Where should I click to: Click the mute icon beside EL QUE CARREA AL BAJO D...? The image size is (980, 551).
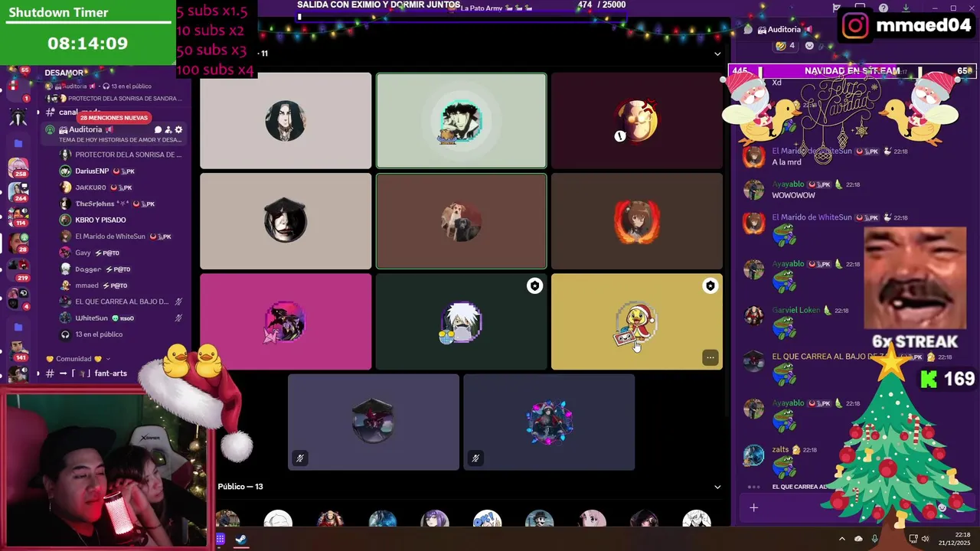[178, 302]
